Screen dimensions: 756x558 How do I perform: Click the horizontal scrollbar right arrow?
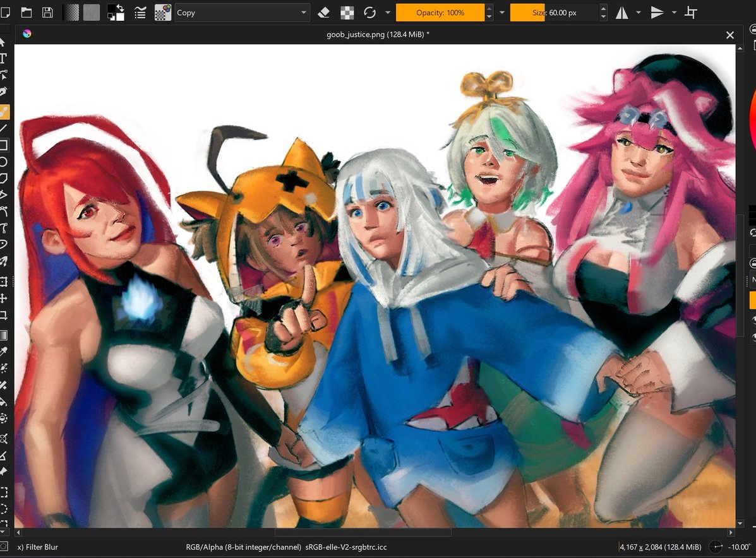731,533
